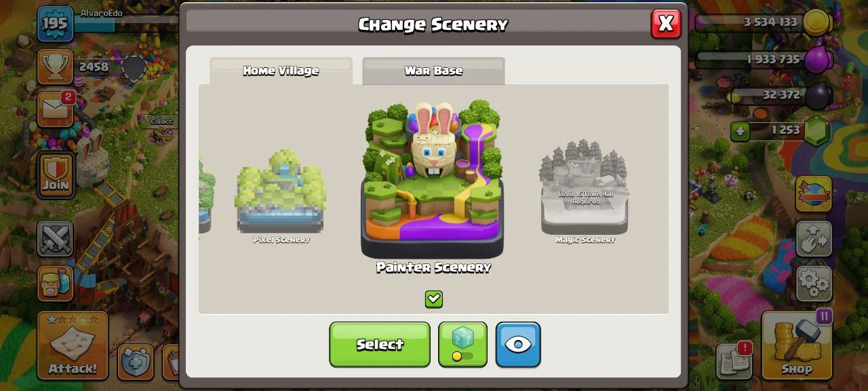868x391 pixels.
Task: Click the green Select button
Action: 380,344
